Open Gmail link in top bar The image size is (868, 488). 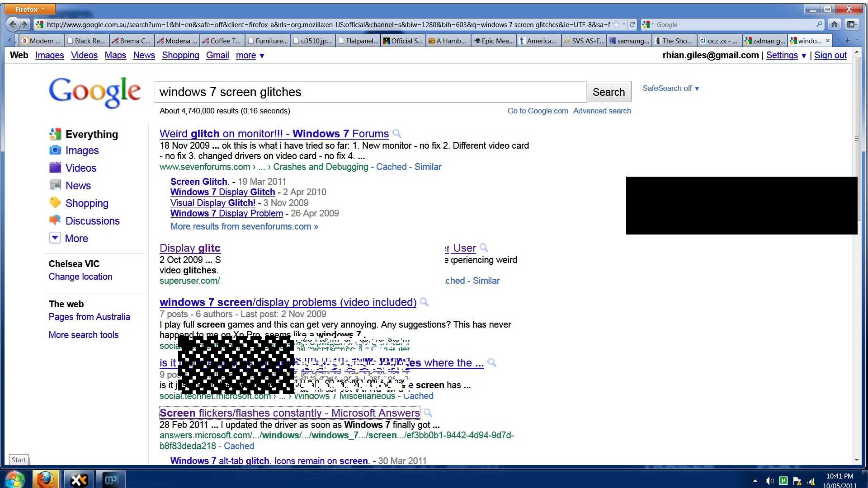(x=217, y=55)
